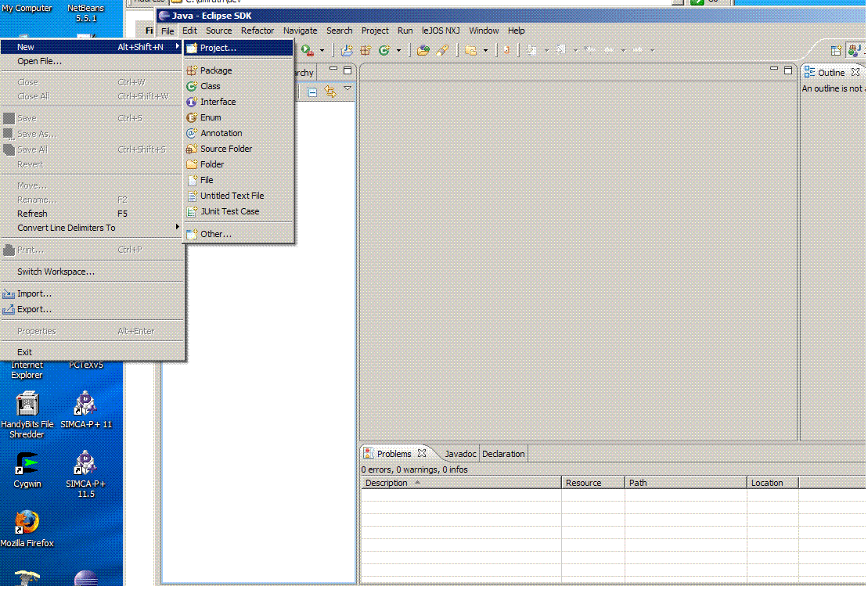
Task: Click the Run External Tools toolbar icon
Action: tap(308, 50)
